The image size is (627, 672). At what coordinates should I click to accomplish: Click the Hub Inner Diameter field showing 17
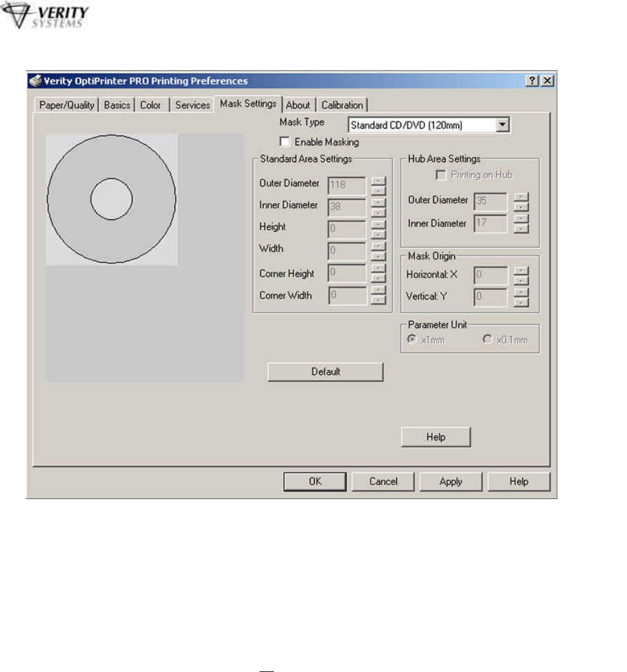490,224
